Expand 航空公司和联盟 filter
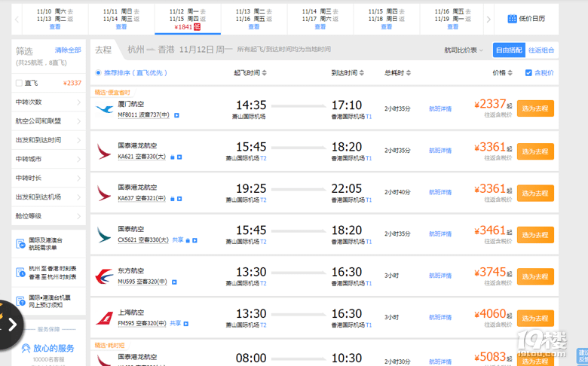Image resolution: width=588 pixels, height=366 pixels. [49, 121]
